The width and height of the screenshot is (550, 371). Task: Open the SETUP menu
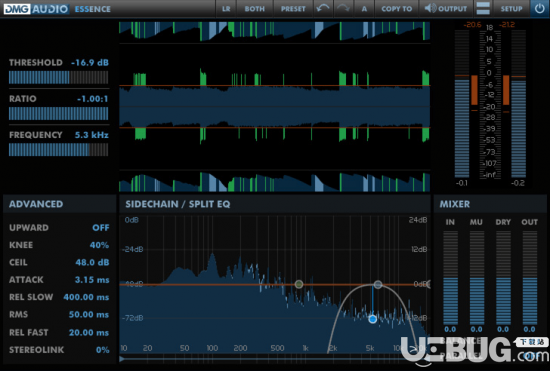[511, 8]
